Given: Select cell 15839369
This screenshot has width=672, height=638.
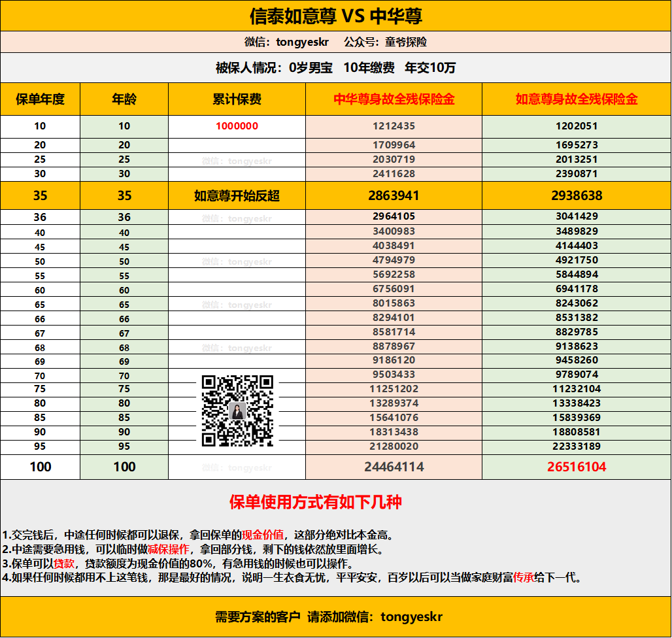Looking at the screenshot, I should click(577, 418).
